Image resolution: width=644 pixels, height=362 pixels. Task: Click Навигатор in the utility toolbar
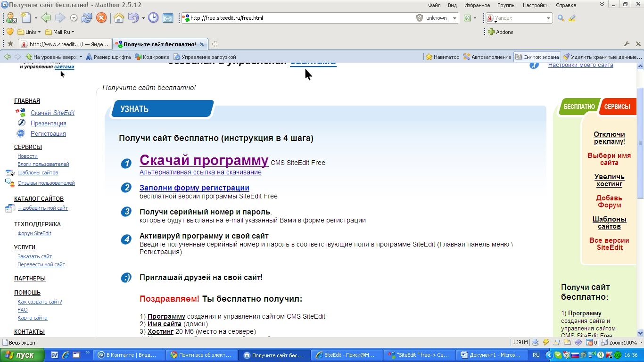(x=442, y=57)
